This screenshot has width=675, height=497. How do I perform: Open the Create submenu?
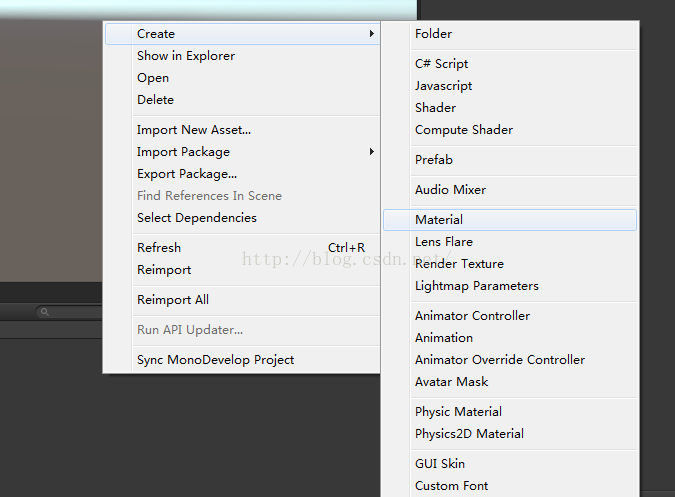[x=242, y=34]
